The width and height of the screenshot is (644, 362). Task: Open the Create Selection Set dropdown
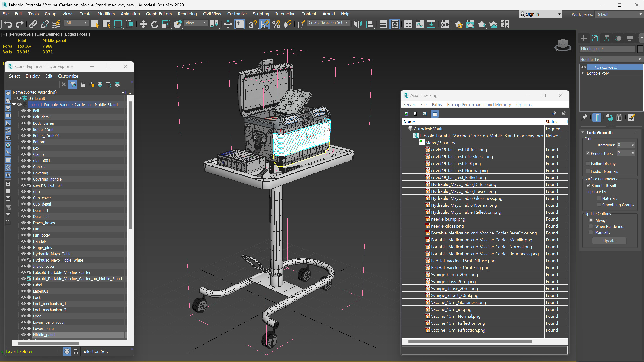[x=328, y=23]
